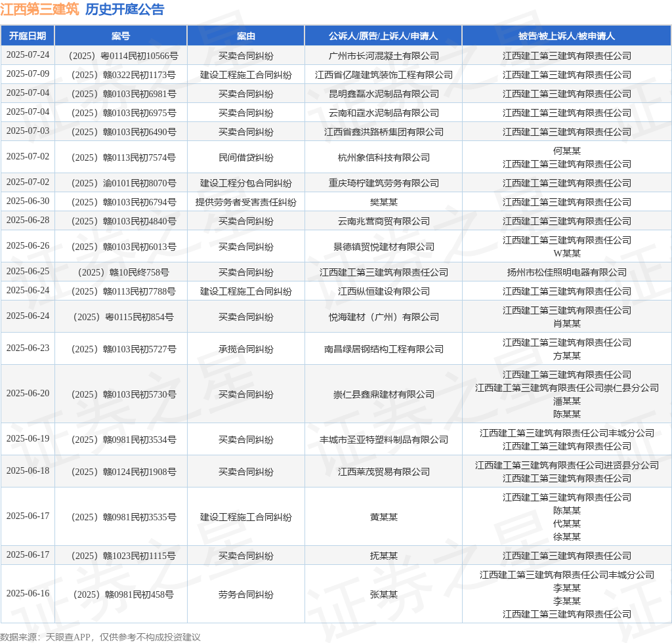Click the 江西第三建筑 title text
This screenshot has width=672, height=643.
pos(39,9)
